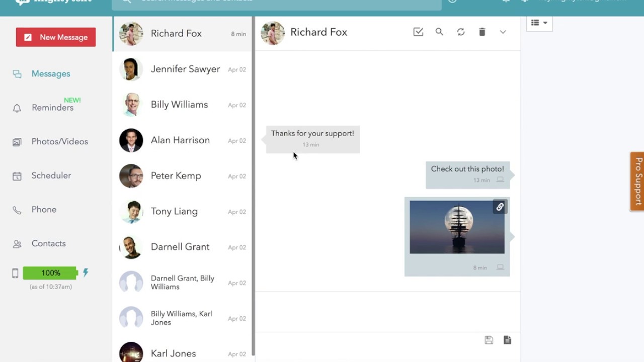
Task: Click the trash delete conversation icon
Action: pos(482,32)
